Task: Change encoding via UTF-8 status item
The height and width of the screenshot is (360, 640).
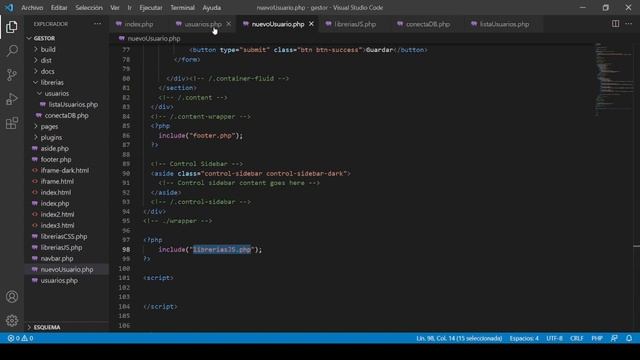Action: (x=554, y=338)
